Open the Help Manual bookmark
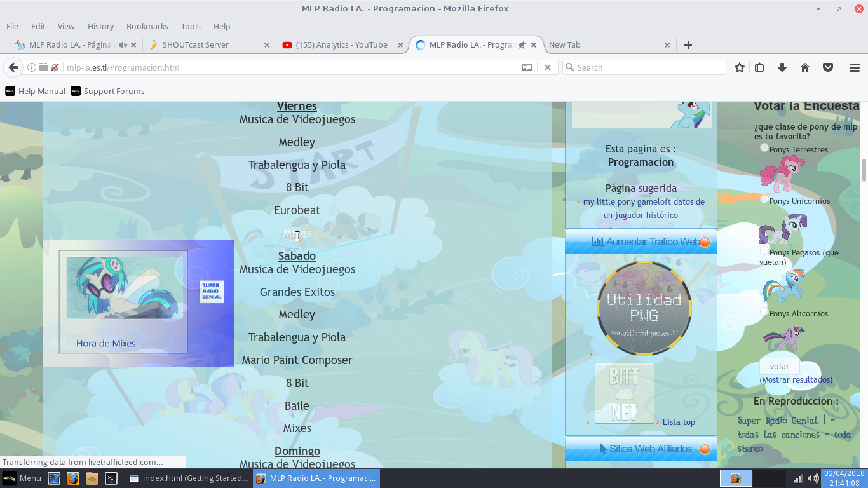The height and width of the screenshot is (488, 868). (36, 91)
